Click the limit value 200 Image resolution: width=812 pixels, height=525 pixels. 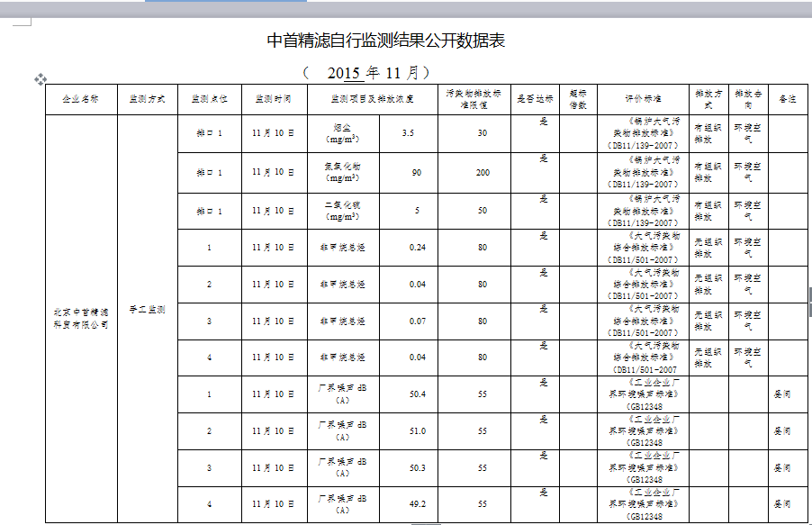pyautogui.click(x=483, y=173)
